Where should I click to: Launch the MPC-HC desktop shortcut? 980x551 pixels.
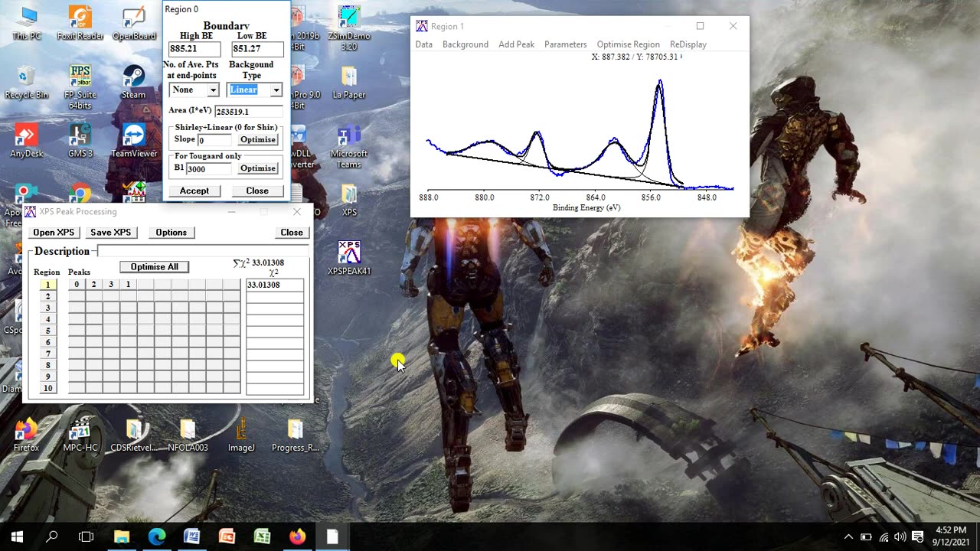pyautogui.click(x=80, y=435)
